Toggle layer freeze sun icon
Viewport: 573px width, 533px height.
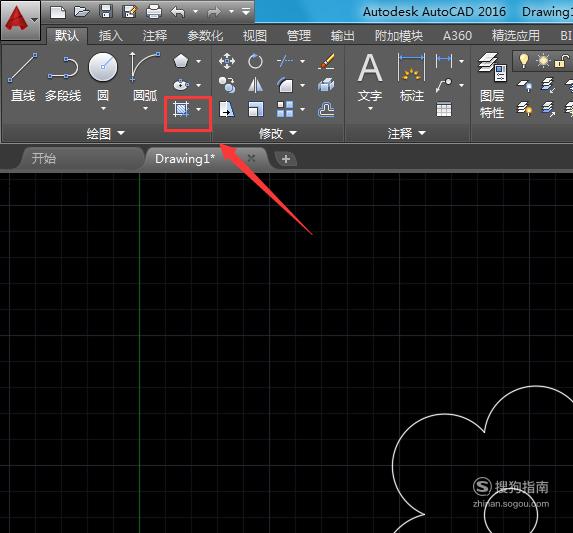click(x=543, y=60)
